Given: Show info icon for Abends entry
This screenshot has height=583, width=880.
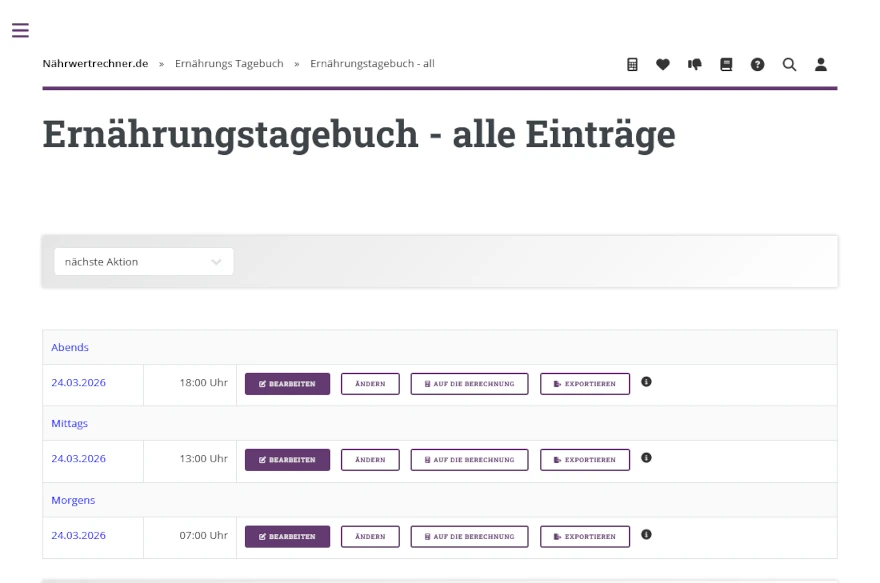Looking at the screenshot, I should 646,382.
